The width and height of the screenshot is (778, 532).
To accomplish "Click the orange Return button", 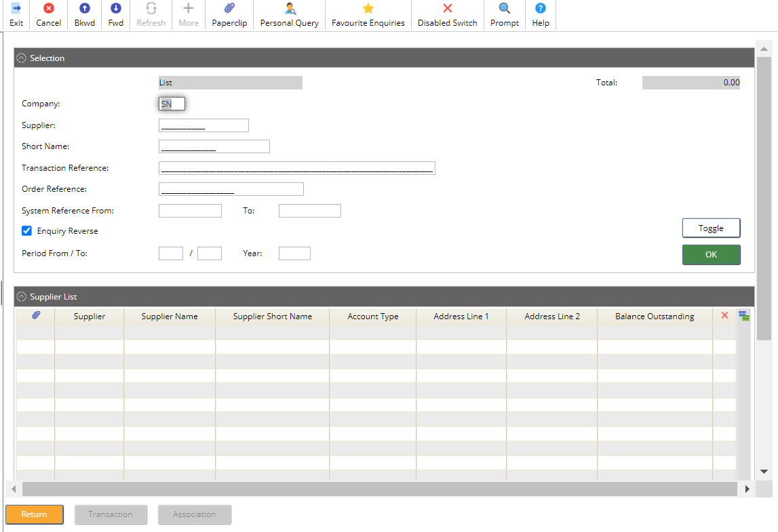I will [x=34, y=514].
